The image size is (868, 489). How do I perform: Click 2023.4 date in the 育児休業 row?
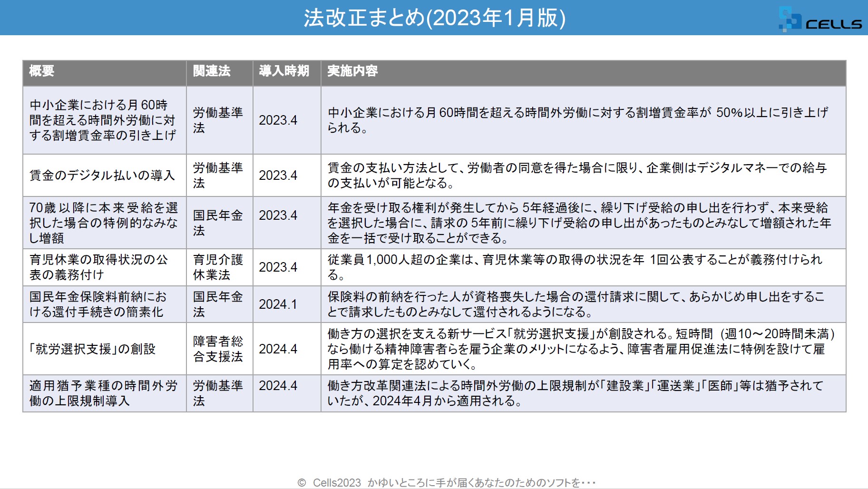point(287,267)
